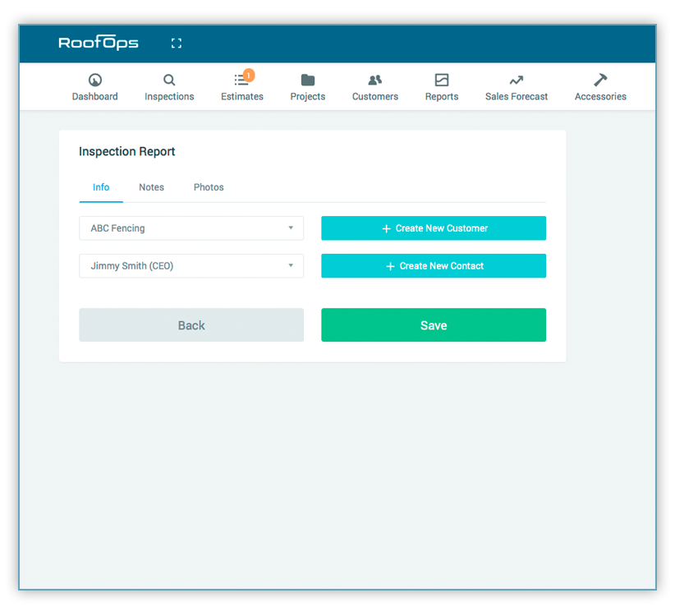Save the inspection report
675x616 pixels.
click(434, 325)
